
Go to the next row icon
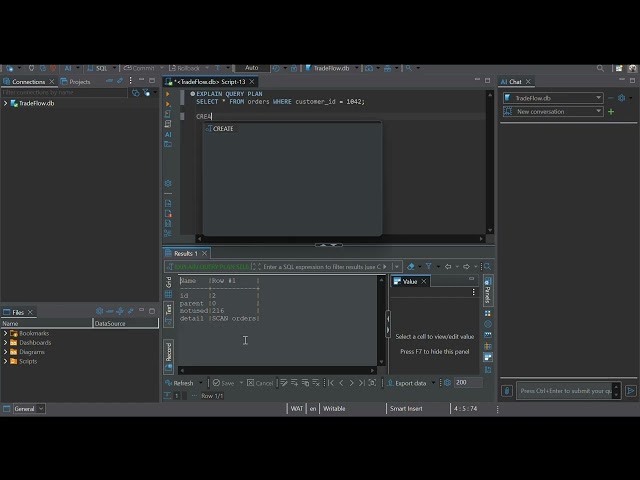[351, 383]
